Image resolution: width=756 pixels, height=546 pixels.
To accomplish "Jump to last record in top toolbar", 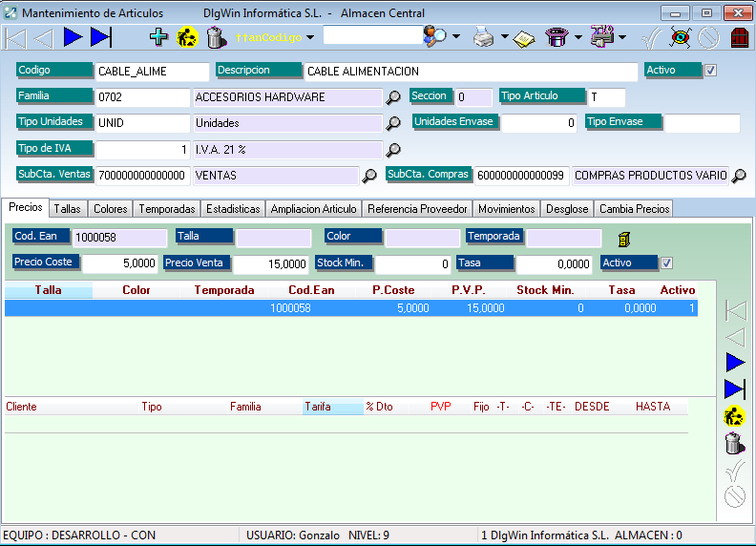I will click(101, 37).
